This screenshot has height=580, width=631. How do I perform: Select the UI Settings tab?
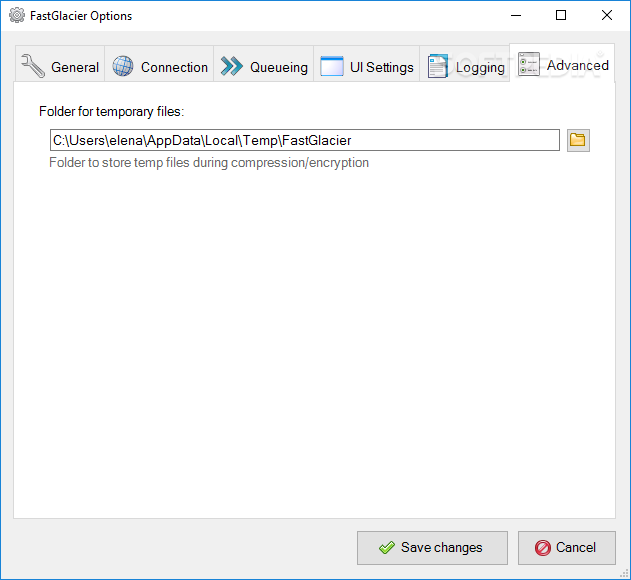click(367, 65)
